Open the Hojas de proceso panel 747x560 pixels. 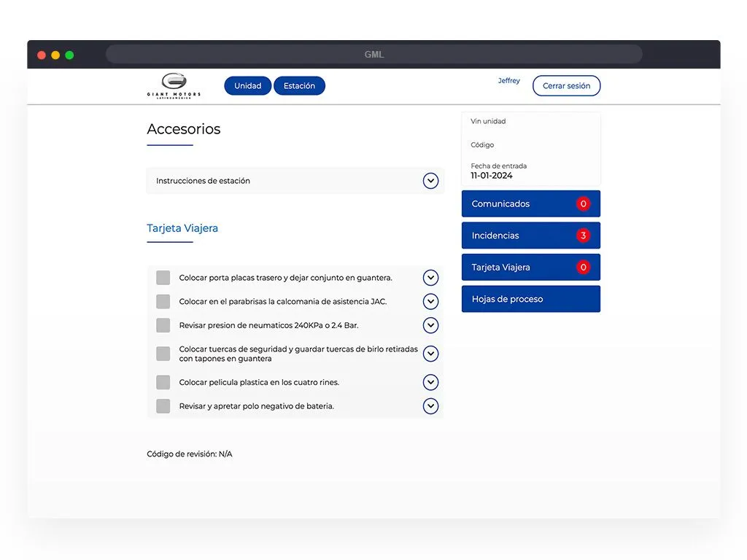(530, 299)
